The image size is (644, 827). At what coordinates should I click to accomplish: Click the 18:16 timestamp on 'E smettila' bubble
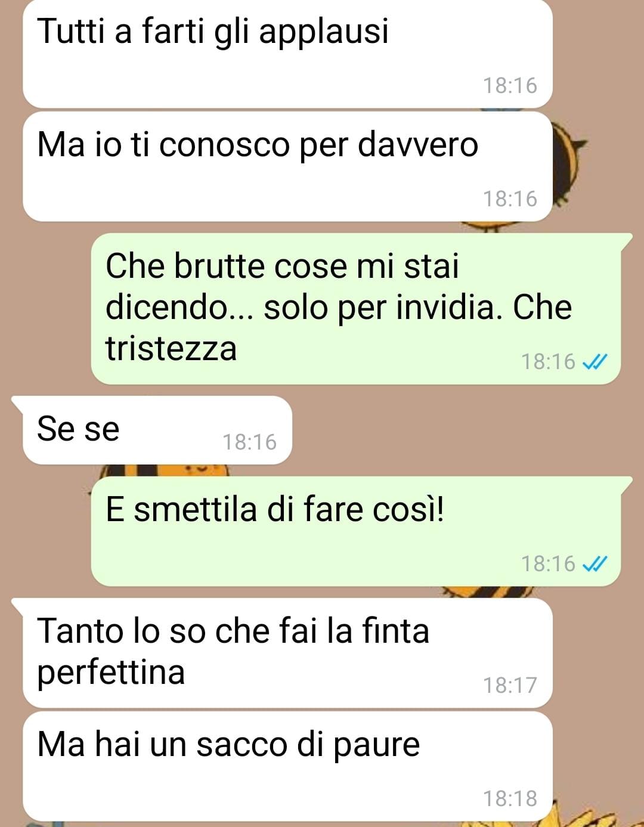(x=549, y=563)
